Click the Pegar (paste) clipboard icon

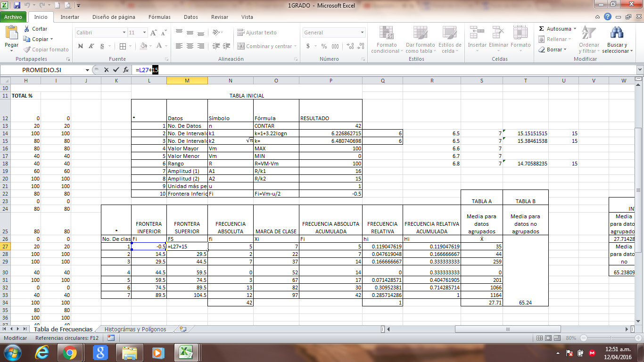tap(11, 34)
